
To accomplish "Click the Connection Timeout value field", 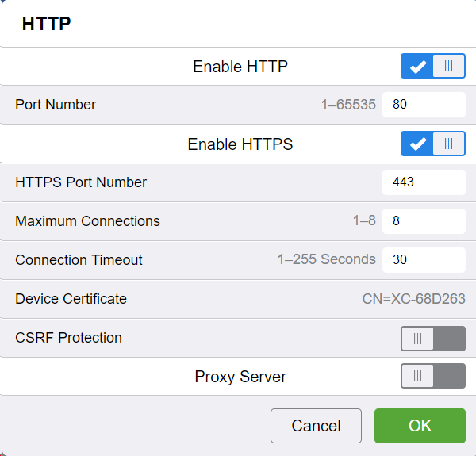I will [x=423, y=259].
